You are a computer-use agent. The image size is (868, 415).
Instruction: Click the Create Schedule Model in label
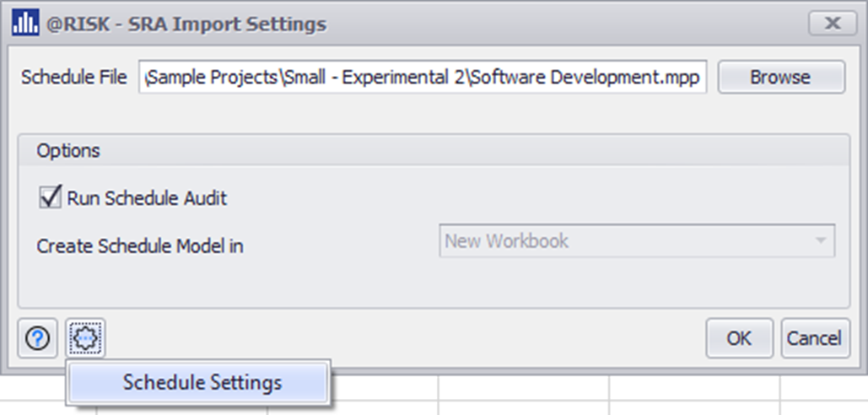point(140,246)
